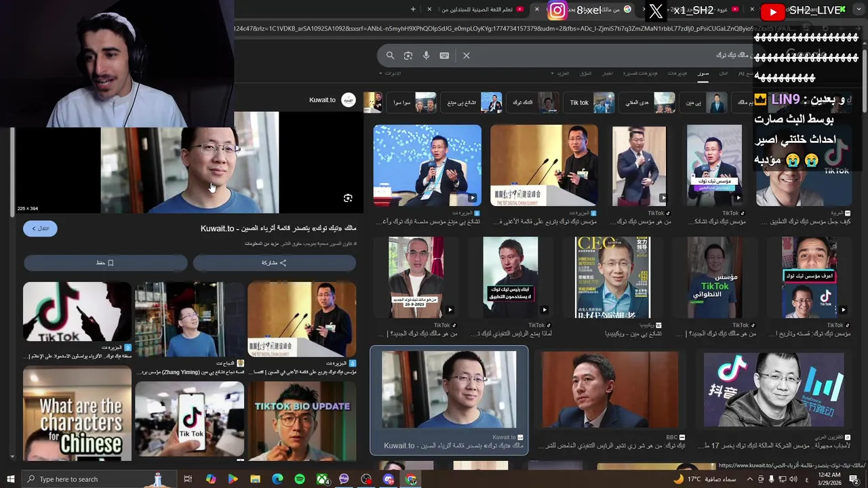Click the taskbar clock showing 12:42 AM

point(830,479)
